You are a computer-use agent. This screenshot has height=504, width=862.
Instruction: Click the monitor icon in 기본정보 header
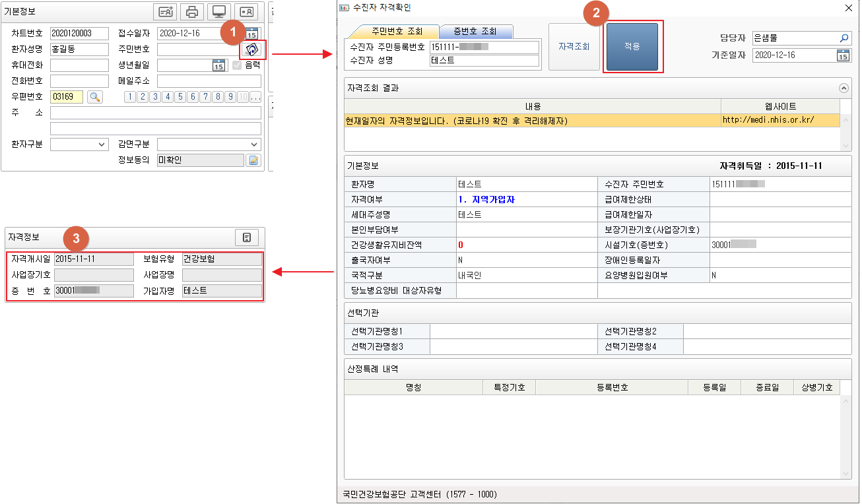[218, 12]
